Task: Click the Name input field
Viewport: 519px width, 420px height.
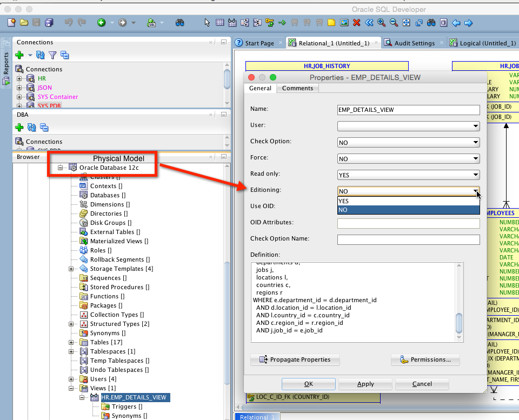Action: 409,110
